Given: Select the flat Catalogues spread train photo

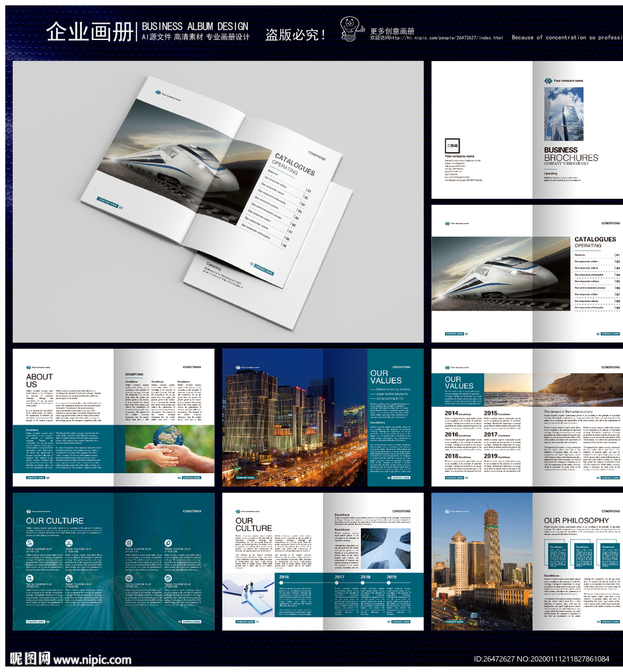Looking at the screenshot, I should [x=501, y=274].
